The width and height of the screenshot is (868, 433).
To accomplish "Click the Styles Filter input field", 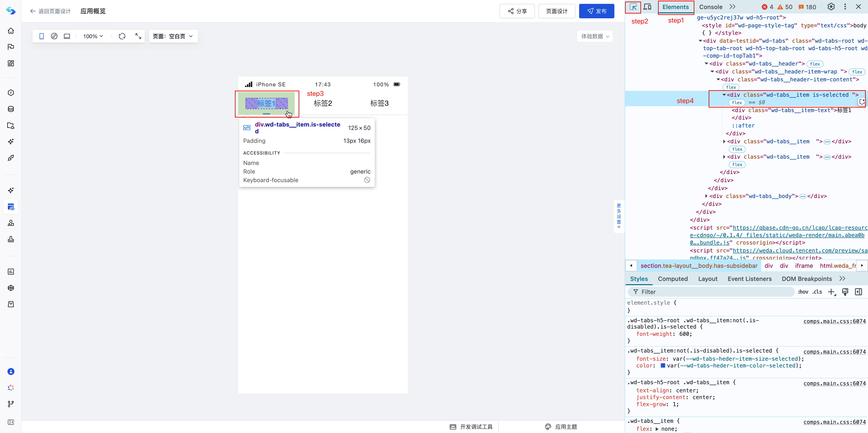I will coord(711,292).
